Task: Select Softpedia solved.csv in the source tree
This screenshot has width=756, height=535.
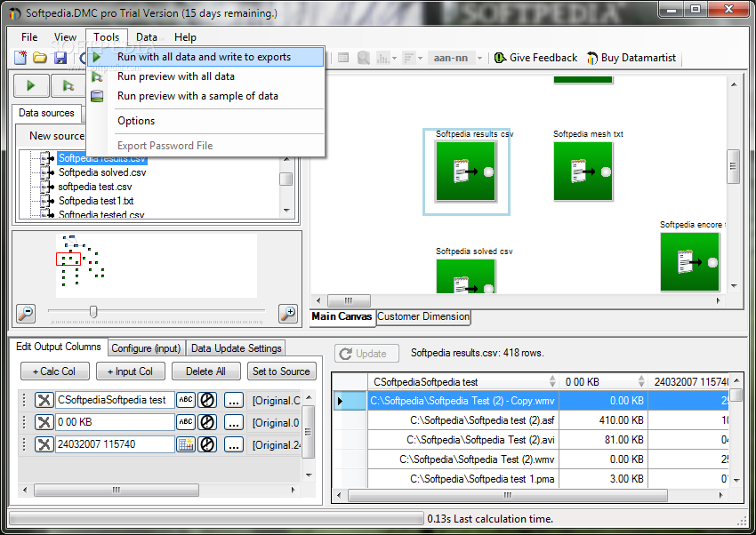Action: 102,172
